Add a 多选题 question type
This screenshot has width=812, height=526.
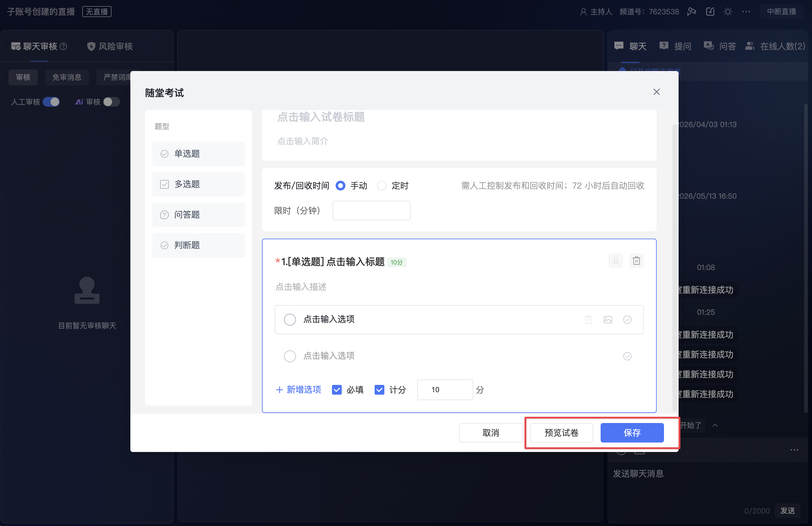[198, 184]
